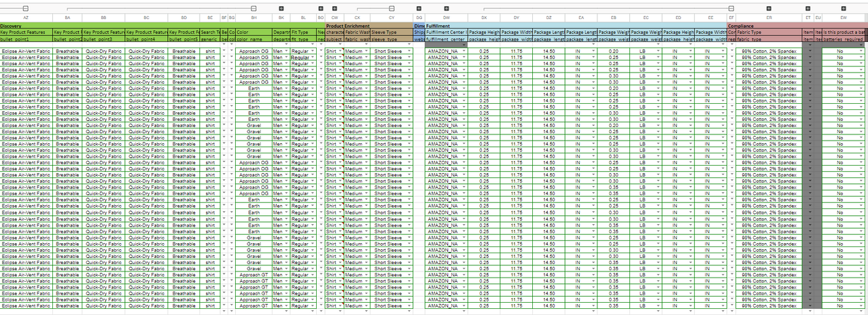The height and width of the screenshot is (315, 868).
Task: Select column CX header
Action: (357, 18)
